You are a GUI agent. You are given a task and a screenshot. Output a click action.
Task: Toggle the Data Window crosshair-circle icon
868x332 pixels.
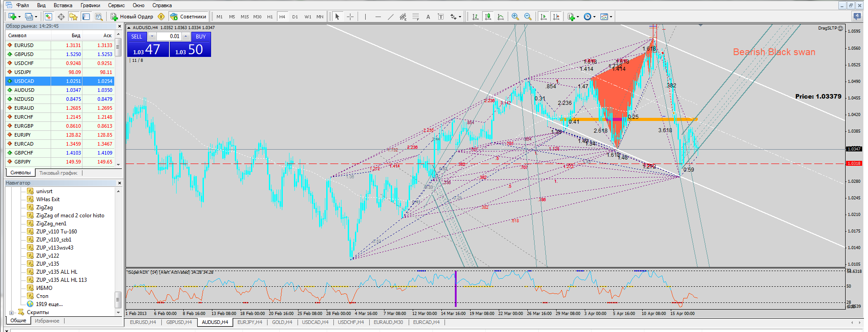[61, 17]
